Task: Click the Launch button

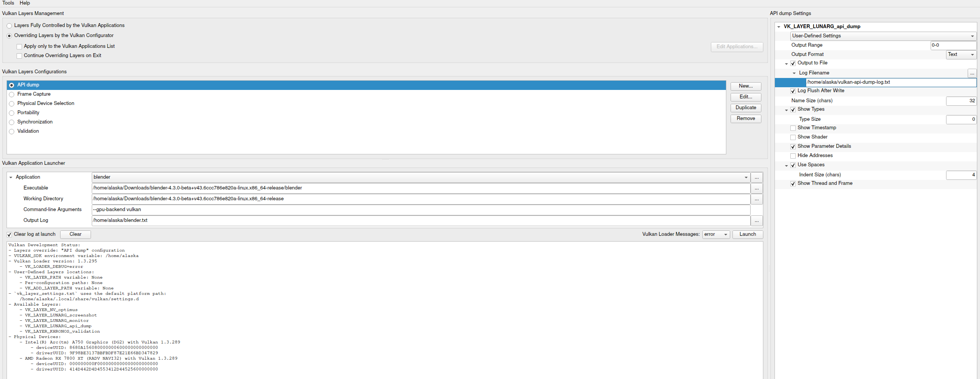Action: (747, 234)
